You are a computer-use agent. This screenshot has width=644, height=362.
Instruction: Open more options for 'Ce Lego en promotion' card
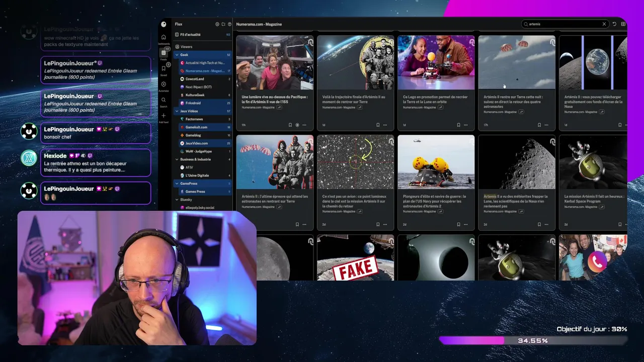coord(465,125)
